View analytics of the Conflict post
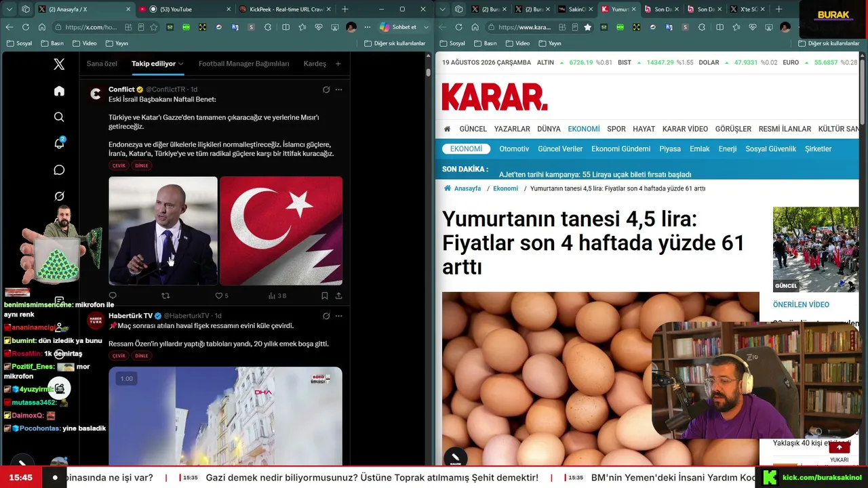The width and height of the screenshot is (868, 488). tap(277, 296)
